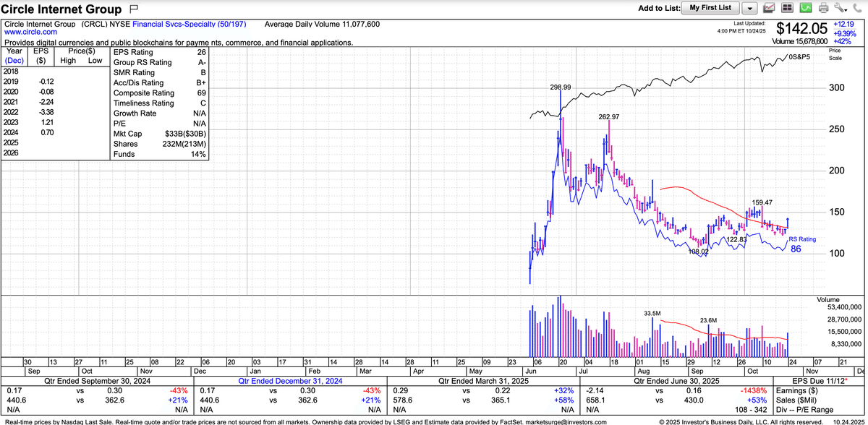The width and height of the screenshot is (868, 425).
Task: Click the My First List button
Action: [x=710, y=8]
